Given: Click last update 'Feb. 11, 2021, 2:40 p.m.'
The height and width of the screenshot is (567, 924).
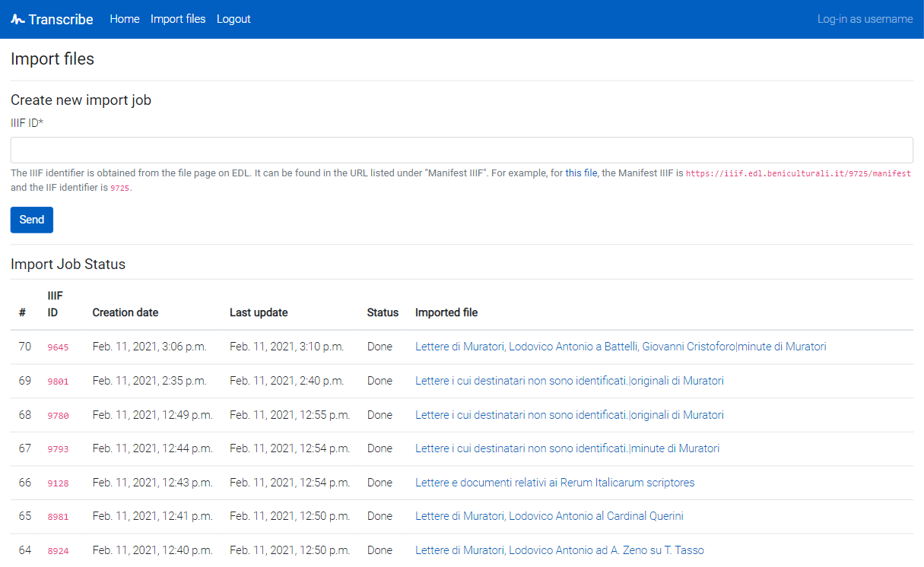Looking at the screenshot, I should point(287,381).
